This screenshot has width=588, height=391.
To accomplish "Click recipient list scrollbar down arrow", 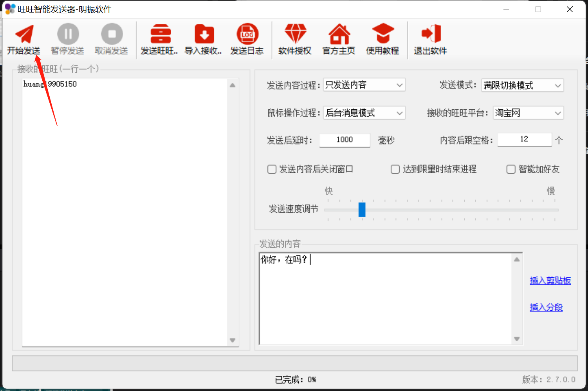I will coord(233,340).
